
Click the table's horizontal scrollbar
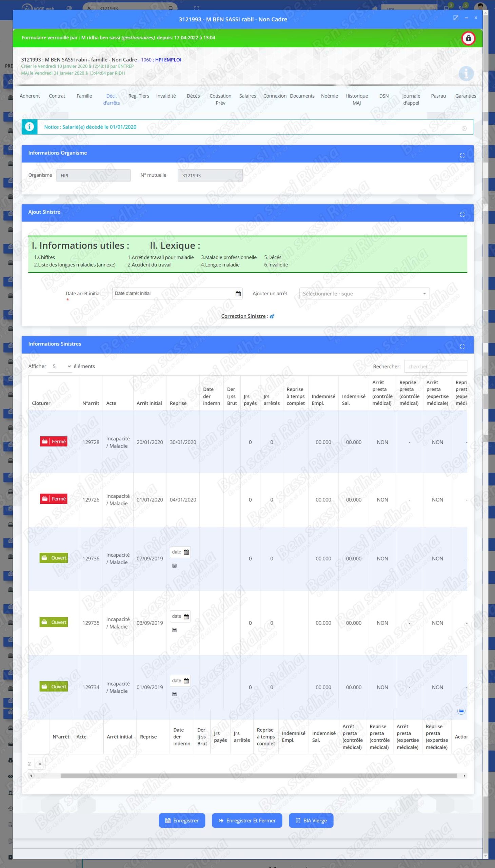tap(258, 775)
